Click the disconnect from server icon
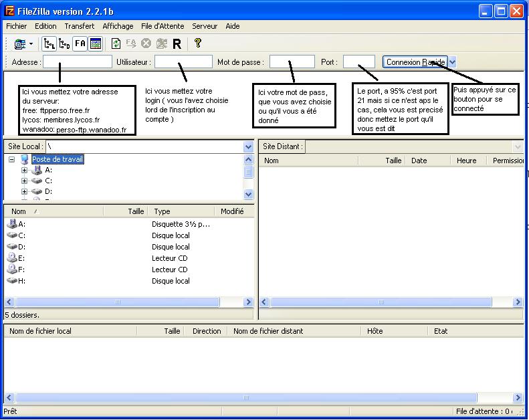The image size is (529, 420). point(162,43)
